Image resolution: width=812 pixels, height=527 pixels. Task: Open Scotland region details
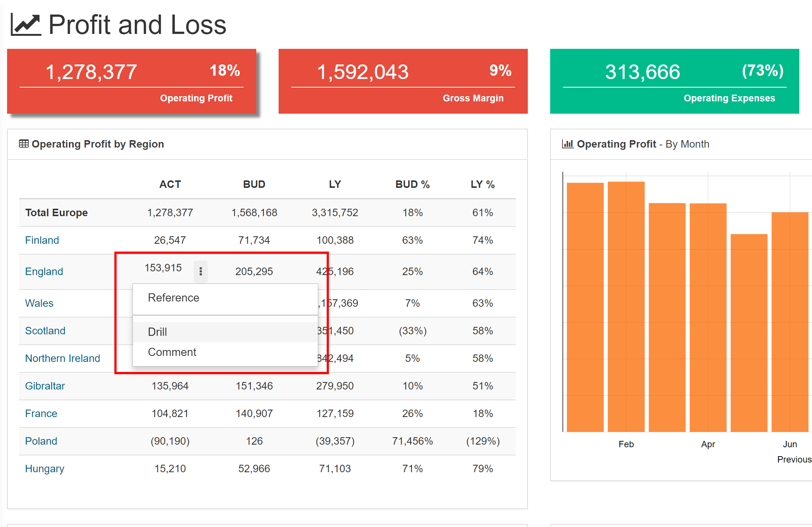[45, 331]
